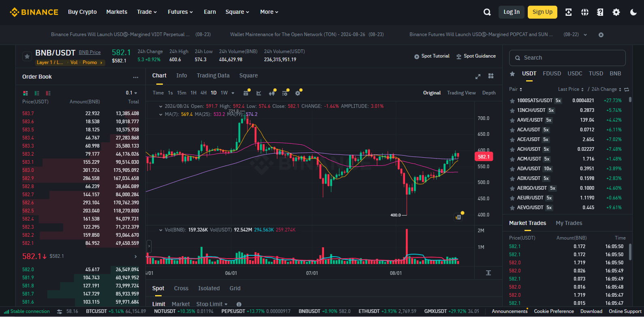Click the drawing tools panel expand handle
The width and height of the screenshot is (644, 317).
149,246
